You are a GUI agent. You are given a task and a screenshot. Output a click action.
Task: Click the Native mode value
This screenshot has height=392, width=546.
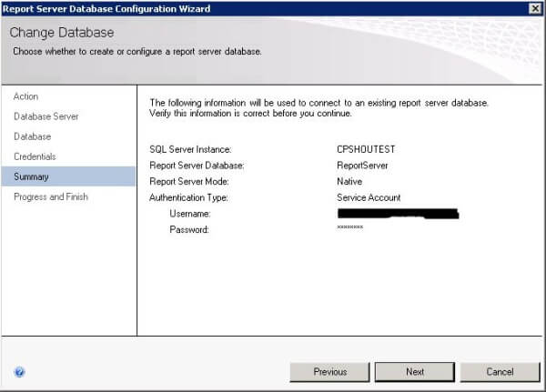[349, 181]
